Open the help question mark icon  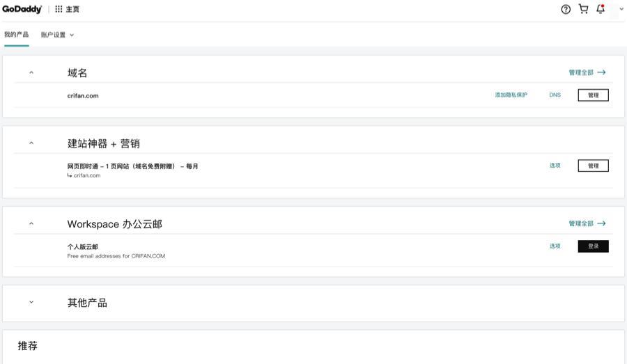(566, 9)
